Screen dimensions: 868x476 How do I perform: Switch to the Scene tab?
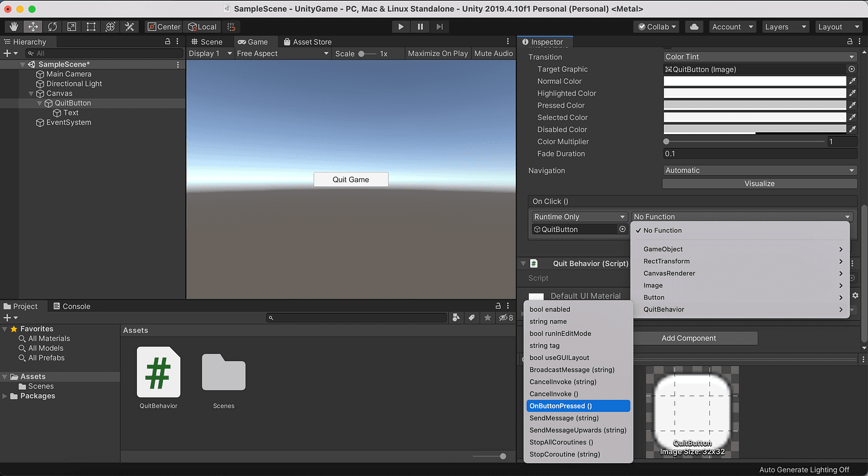206,42
